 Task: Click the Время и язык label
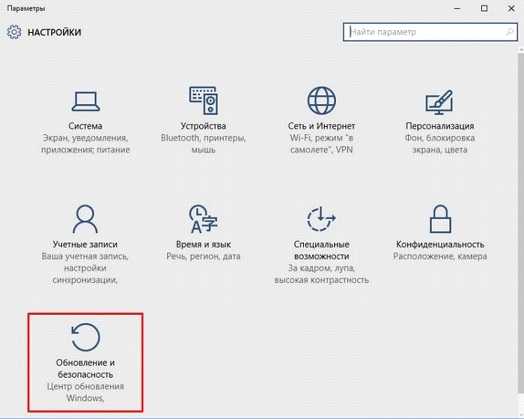coord(203,244)
